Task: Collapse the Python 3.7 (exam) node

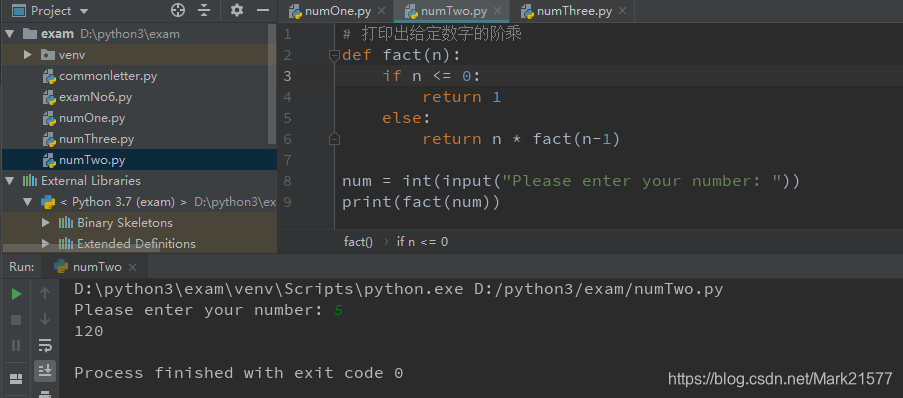Action: pyautogui.click(x=28, y=202)
